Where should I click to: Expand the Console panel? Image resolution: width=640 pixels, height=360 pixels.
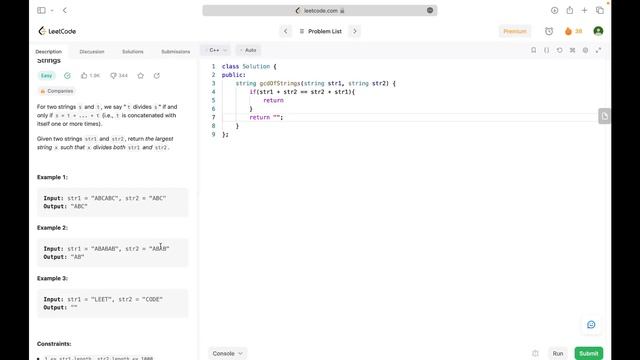227,353
